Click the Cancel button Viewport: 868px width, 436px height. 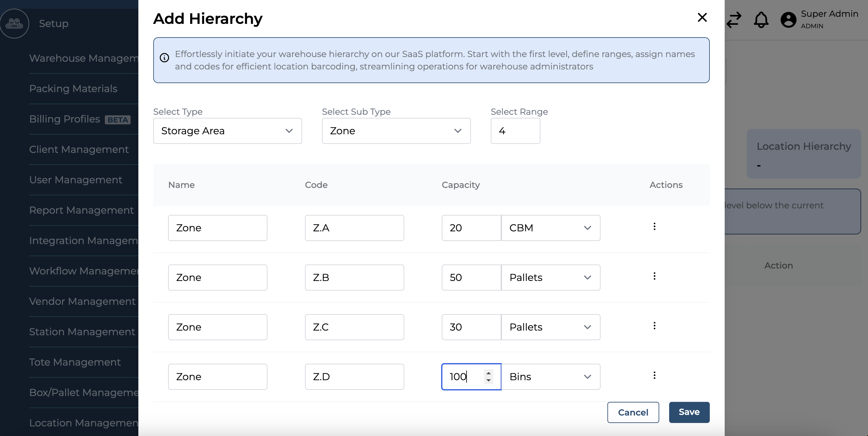point(634,412)
